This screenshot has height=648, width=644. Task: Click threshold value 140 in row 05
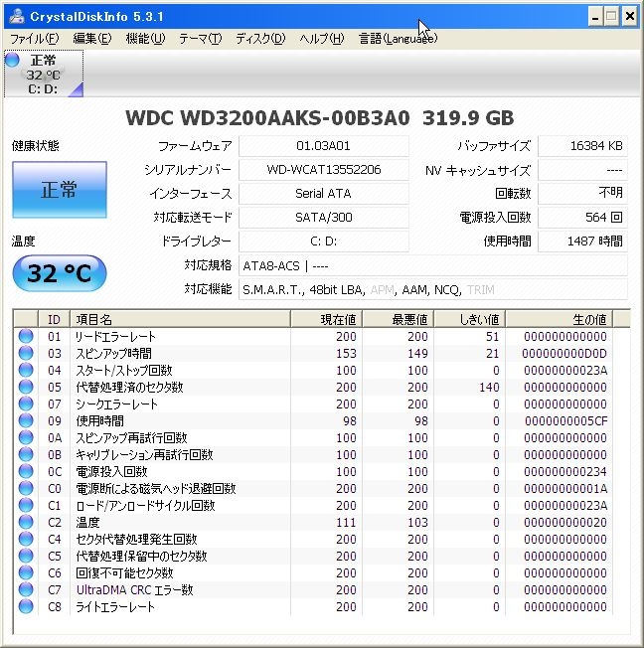489,388
